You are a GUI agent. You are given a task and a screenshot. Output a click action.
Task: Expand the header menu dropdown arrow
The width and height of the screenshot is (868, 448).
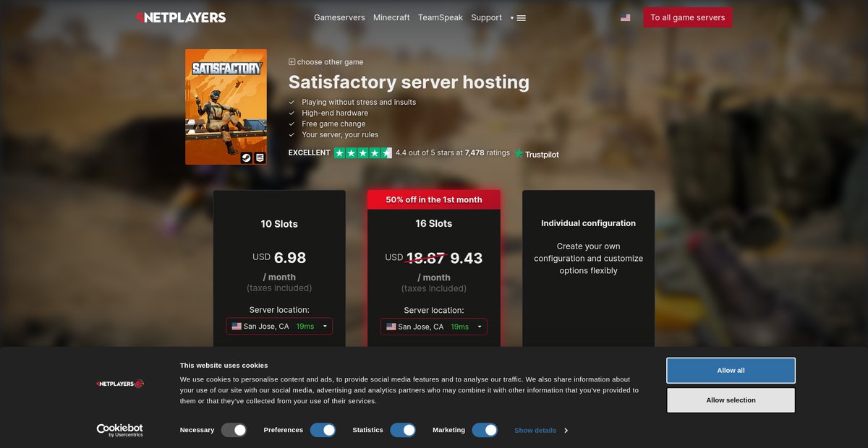coord(512,18)
